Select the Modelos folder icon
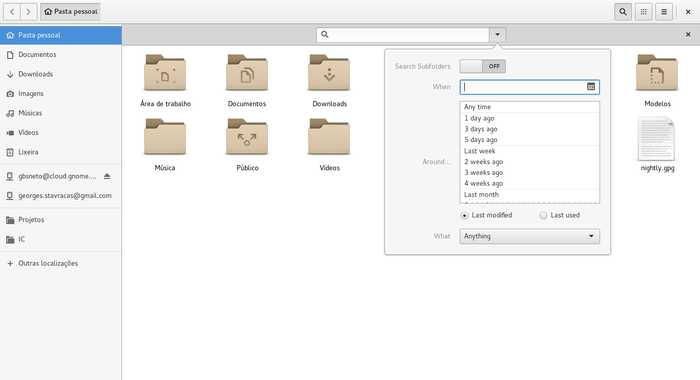This screenshot has width=700, height=380. point(657,73)
